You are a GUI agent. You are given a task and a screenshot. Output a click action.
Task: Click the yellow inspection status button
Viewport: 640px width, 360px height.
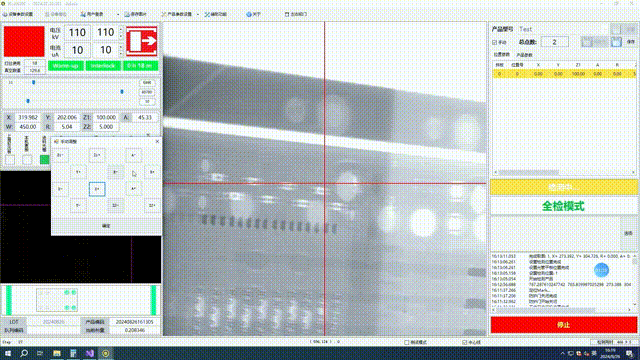click(563, 187)
